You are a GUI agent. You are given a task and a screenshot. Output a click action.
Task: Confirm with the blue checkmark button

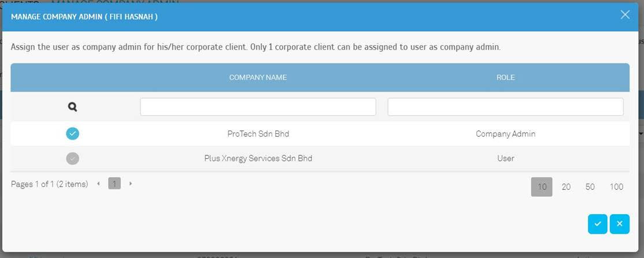598,224
